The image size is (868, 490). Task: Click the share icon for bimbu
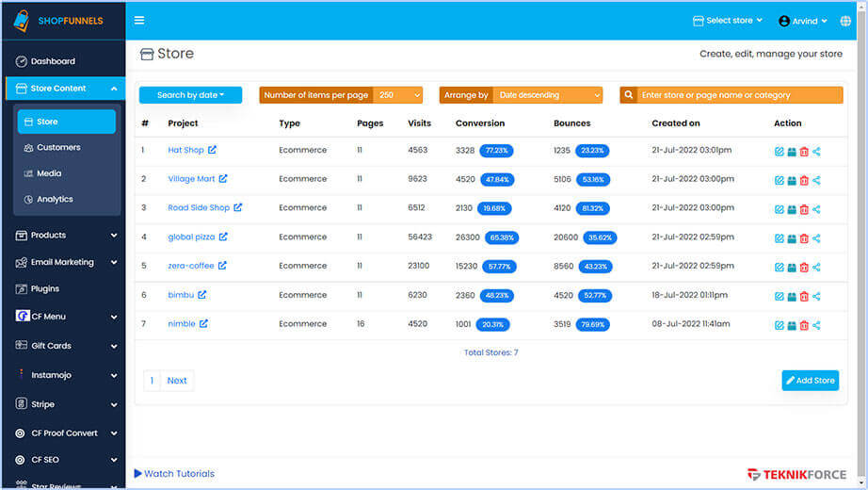coord(816,297)
